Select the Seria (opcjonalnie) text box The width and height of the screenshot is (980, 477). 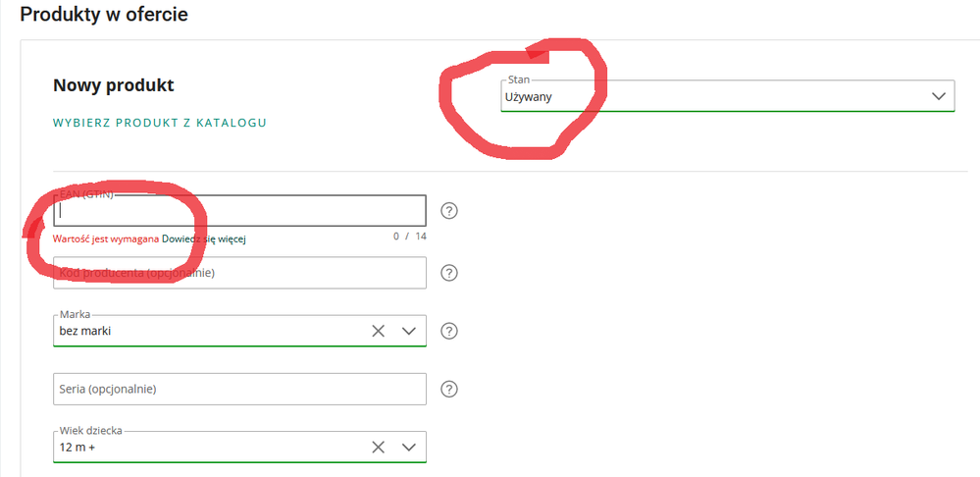pos(239,389)
